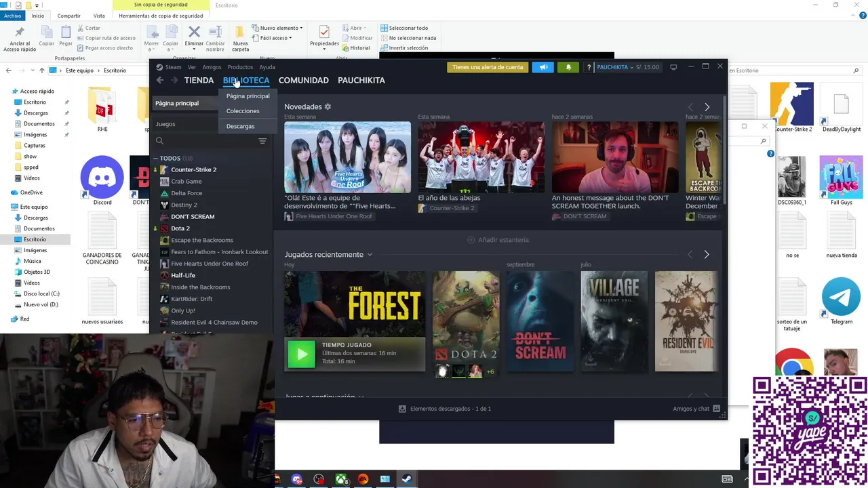Screen dimensions: 868x488
Task: Click the Steam help question mark
Action: point(589,67)
